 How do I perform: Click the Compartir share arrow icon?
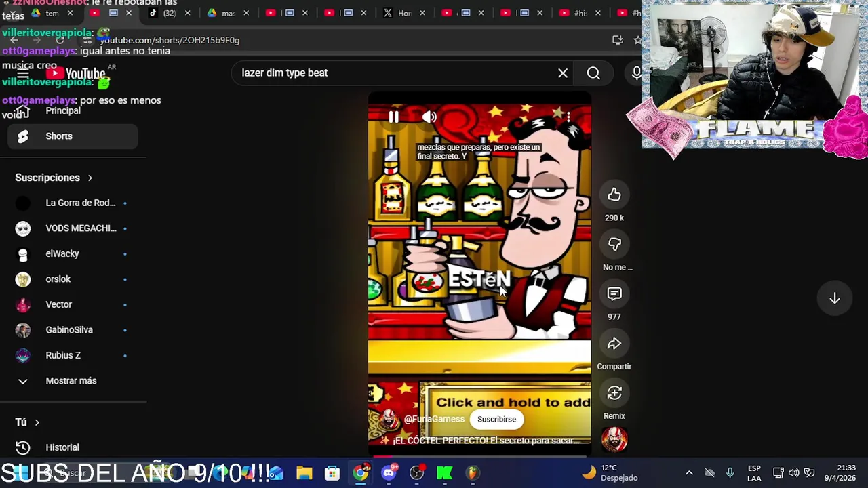[614, 344]
